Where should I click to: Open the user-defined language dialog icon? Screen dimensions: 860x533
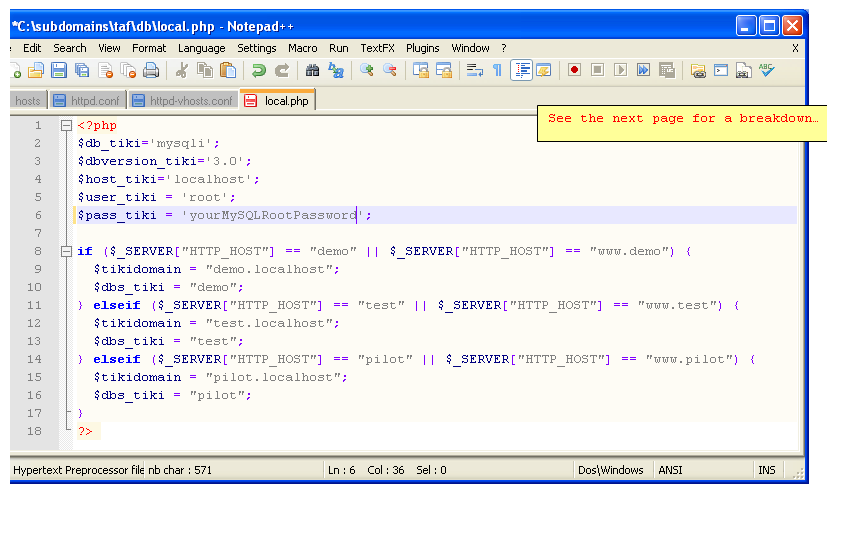[544, 70]
